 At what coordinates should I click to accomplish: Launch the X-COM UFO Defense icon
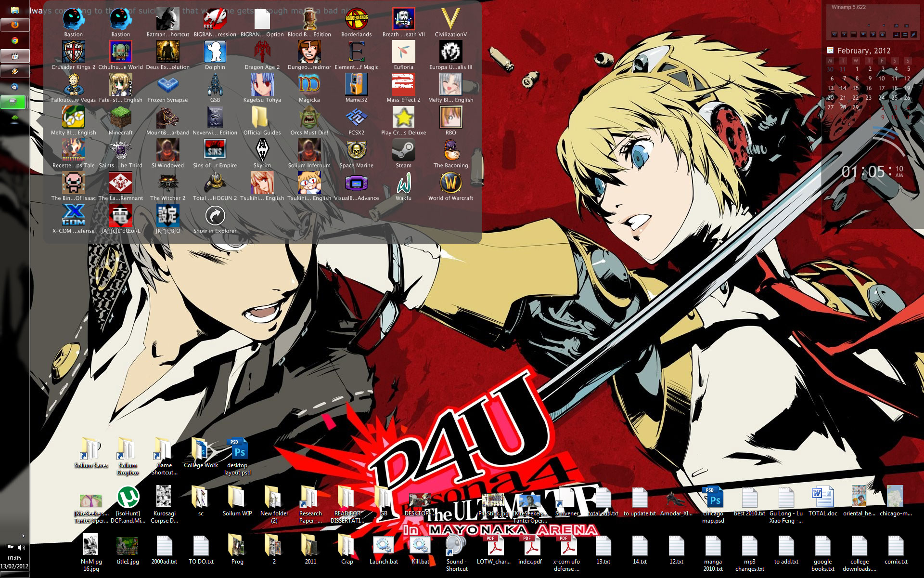click(x=73, y=219)
